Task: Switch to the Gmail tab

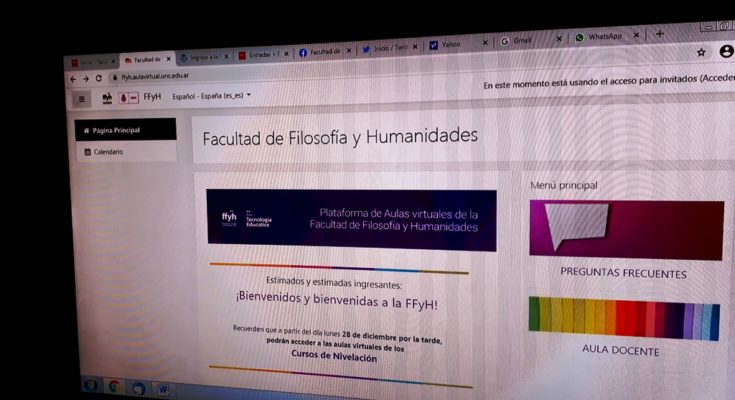Action: point(520,41)
